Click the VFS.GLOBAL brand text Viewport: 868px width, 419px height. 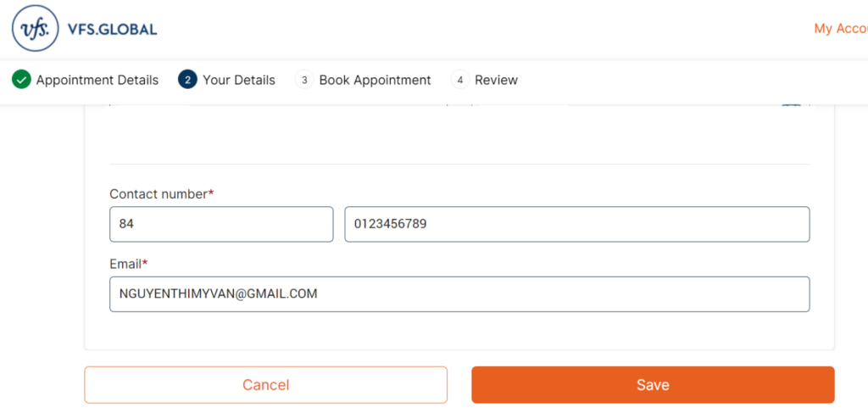click(112, 30)
